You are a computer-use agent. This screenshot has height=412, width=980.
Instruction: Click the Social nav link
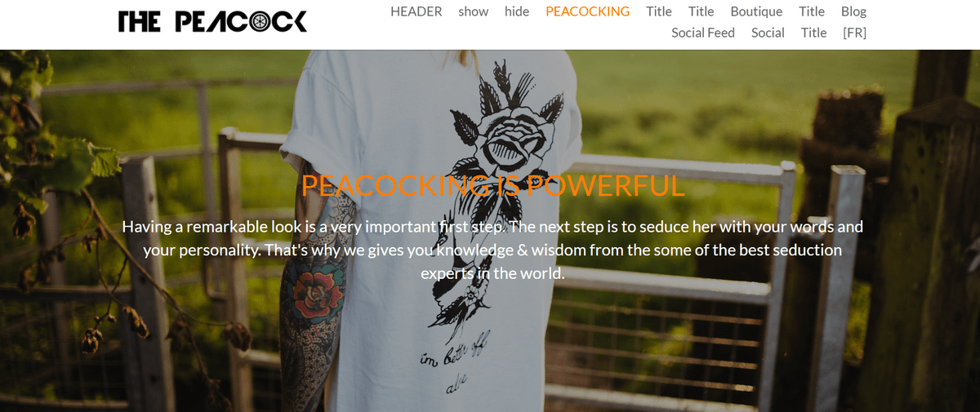pos(768,33)
